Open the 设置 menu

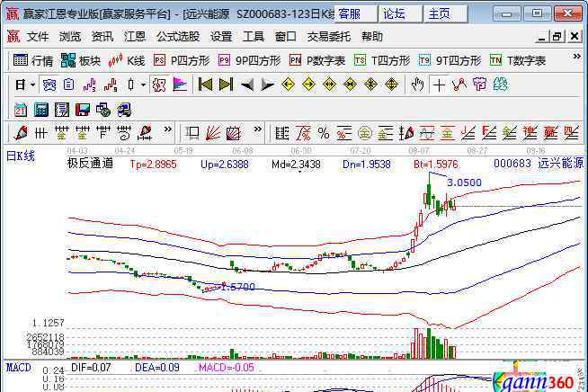tap(221, 37)
